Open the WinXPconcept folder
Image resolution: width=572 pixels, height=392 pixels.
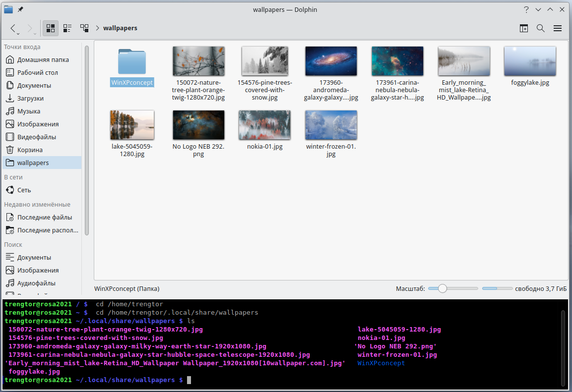pos(132,62)
